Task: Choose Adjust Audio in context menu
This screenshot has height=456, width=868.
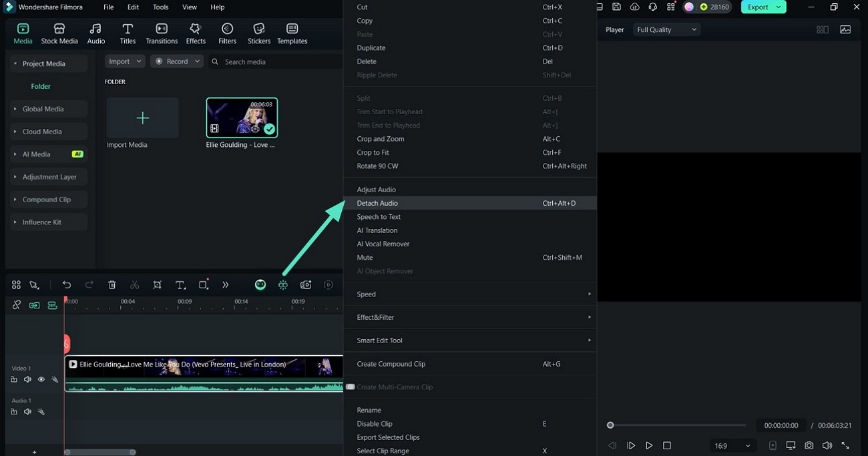Action: click(470, 190)
